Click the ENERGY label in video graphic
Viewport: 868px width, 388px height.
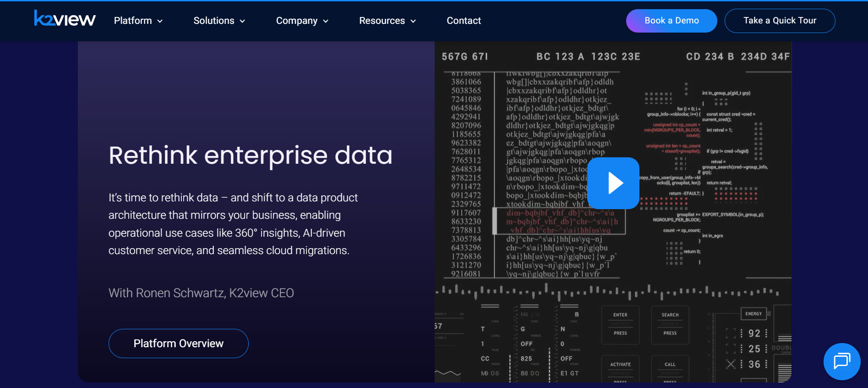[x=753, y=314]
